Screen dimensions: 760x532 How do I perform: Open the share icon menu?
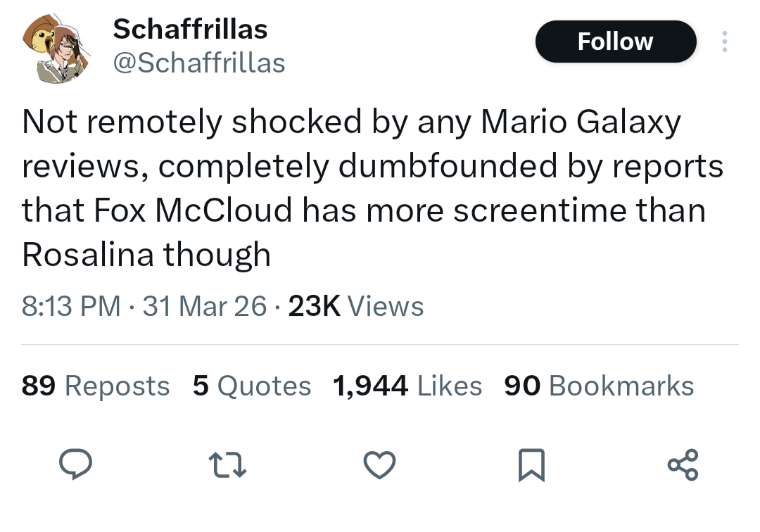(x=683, y=464)
